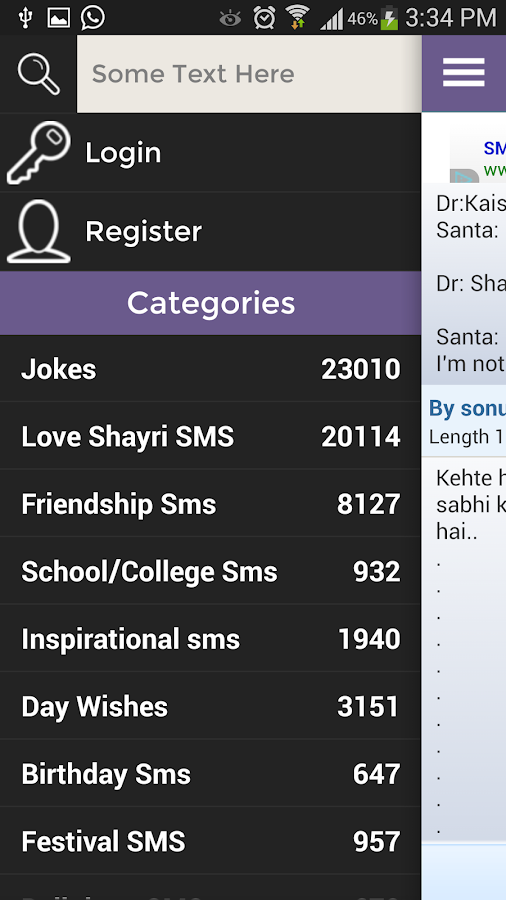
Task: Select the Day Wishes category
Action: (x=211, y=706)
